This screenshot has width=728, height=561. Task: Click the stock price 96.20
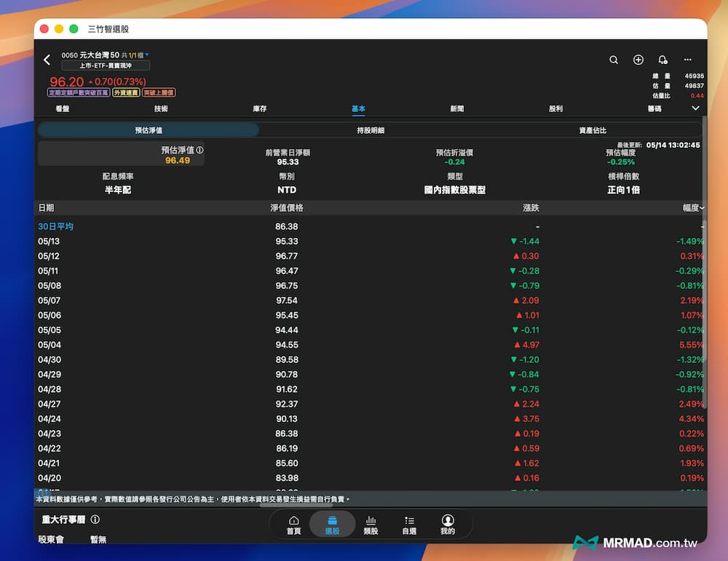pos(66,81)
